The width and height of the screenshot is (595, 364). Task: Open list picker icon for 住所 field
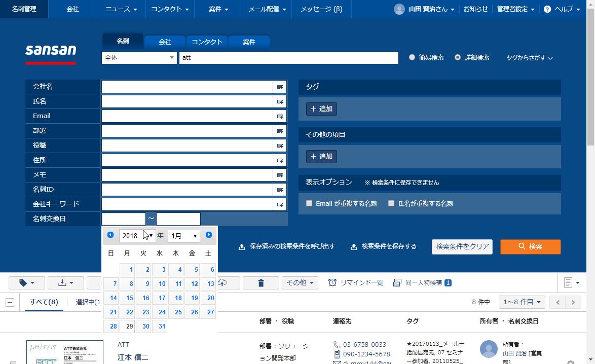(280, 160)
